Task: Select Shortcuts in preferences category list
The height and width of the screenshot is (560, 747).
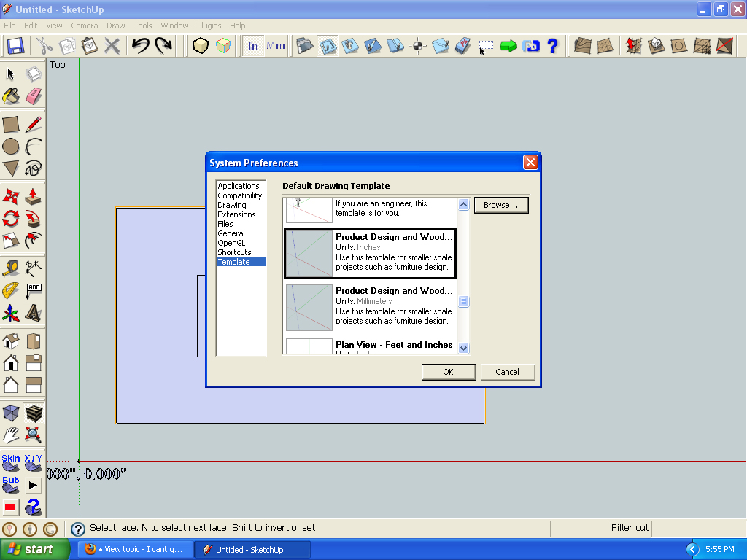Action: tap(234, 252)
